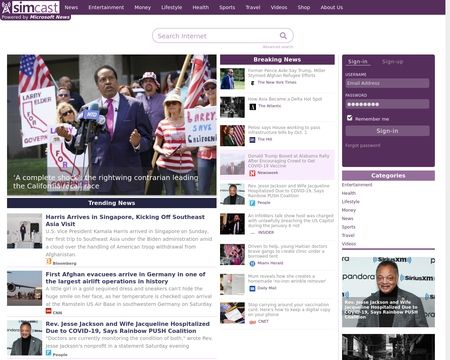Click the Harris Singapore story thumbnail
Viewport: 450px width, 360px height.
pyautogui.click(x=24, y=231)
